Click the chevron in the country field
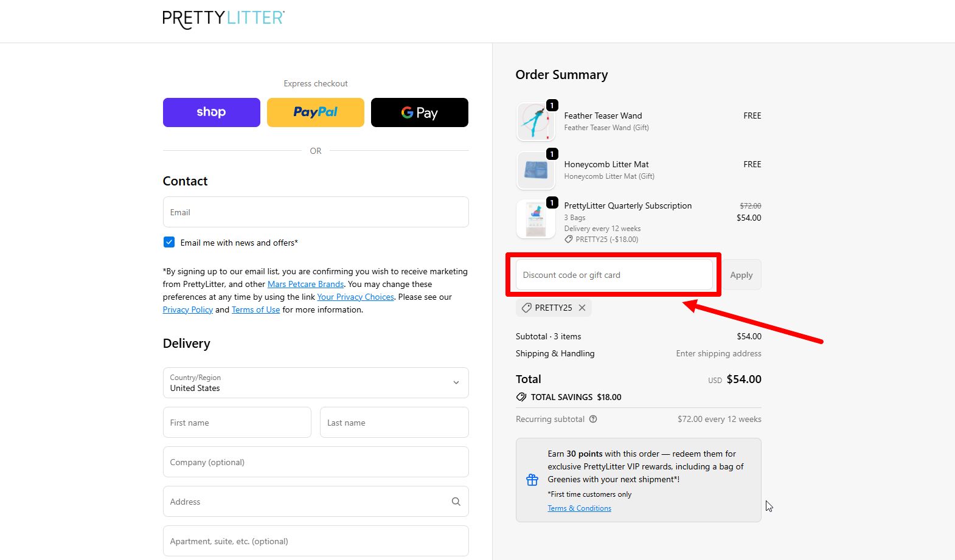The image size is (955, 560). click(456, 382)
